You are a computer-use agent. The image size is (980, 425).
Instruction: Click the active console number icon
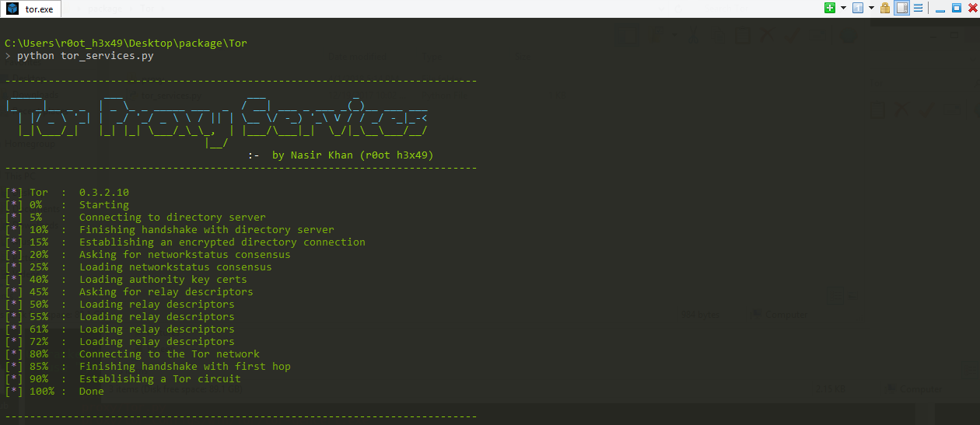pos(858,8)
